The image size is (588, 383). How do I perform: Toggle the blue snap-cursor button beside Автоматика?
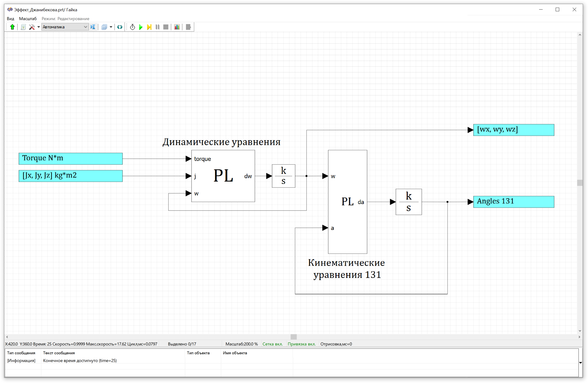tap(93, 27)
